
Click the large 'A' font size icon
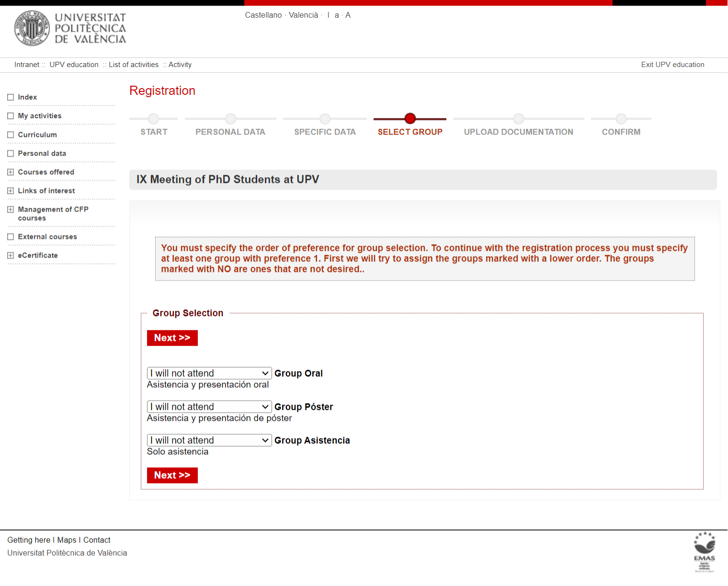tap(348, 15)
